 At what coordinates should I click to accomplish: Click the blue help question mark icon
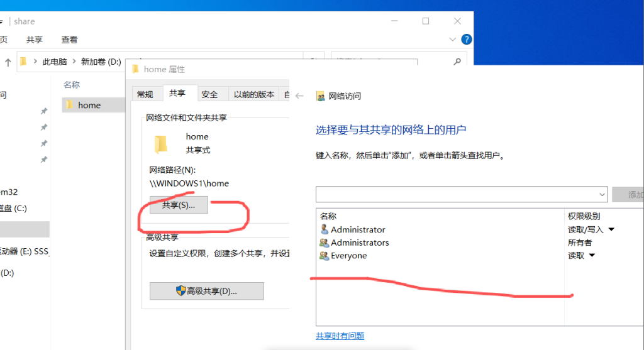tap(466, 40)
